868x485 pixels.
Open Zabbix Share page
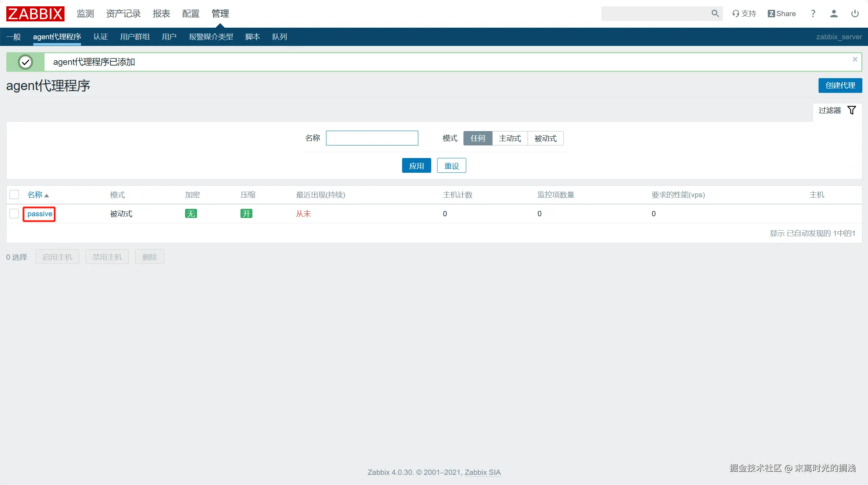[x=781, y=14]
